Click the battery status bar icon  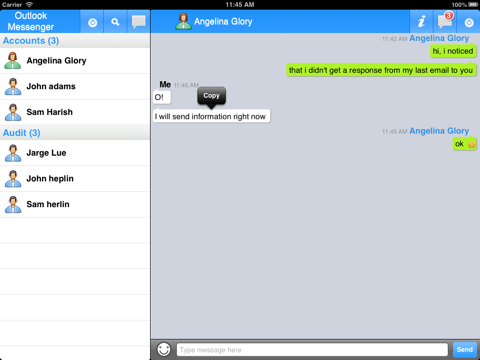tap(473, 5)
